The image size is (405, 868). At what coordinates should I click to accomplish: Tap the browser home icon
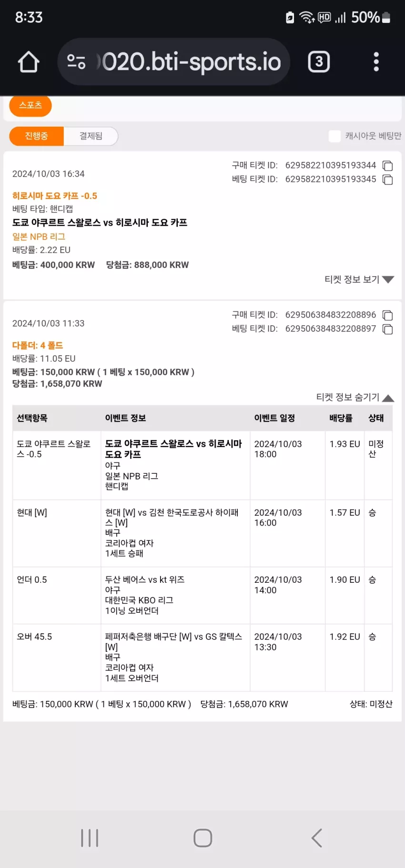click(x=29, y=62)
